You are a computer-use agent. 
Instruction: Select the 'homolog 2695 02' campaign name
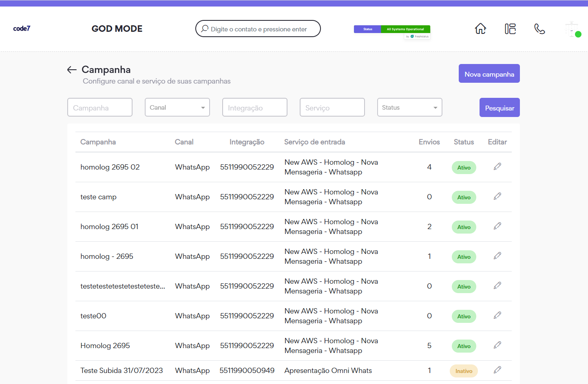click(110, 167)
